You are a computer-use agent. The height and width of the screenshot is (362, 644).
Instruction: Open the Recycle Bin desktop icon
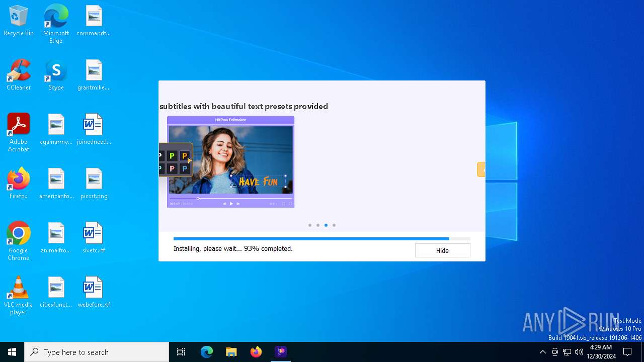click(19, 21)
